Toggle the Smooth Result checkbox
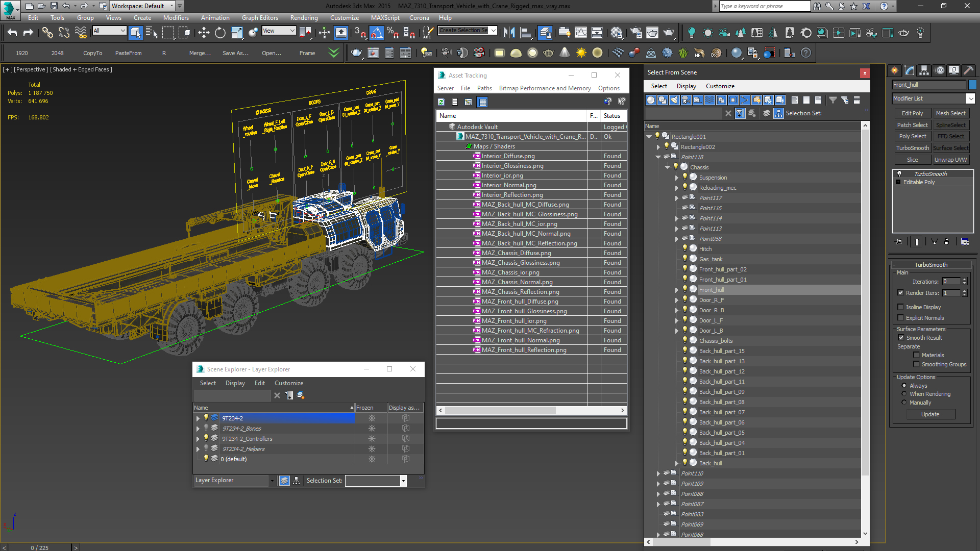Screen dimensions: 980x551 pyautogui.click(x=901, y=338)
